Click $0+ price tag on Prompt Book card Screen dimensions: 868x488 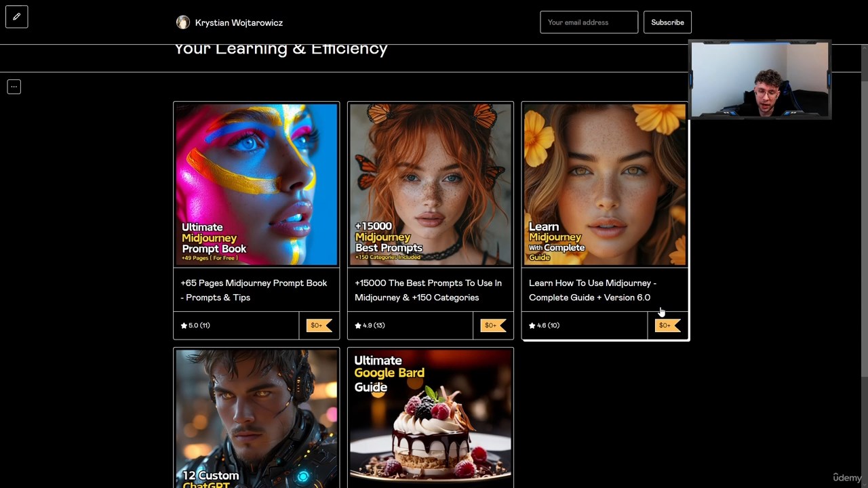click(319, 325)
